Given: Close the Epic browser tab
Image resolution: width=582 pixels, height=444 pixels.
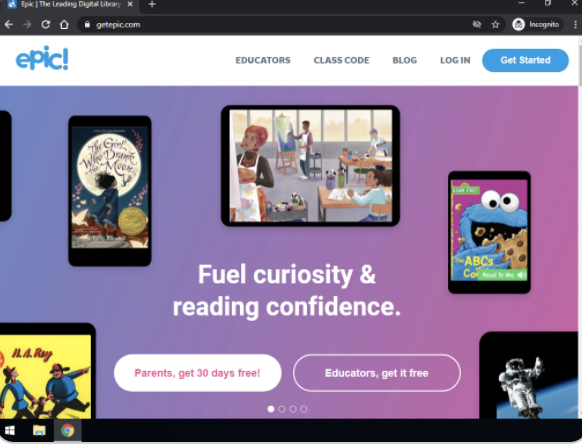Looking at the screenshot, I should [x=130, y=4].
